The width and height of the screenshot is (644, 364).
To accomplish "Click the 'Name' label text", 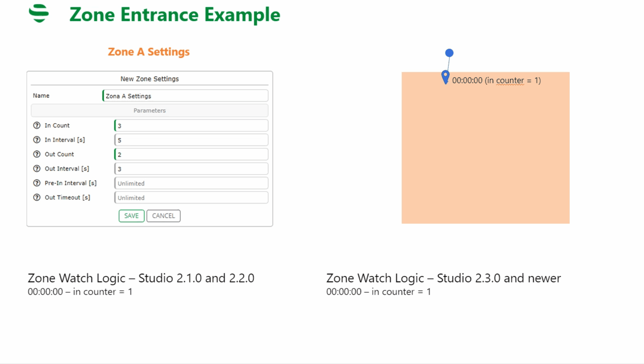I will tap(41, 96).
